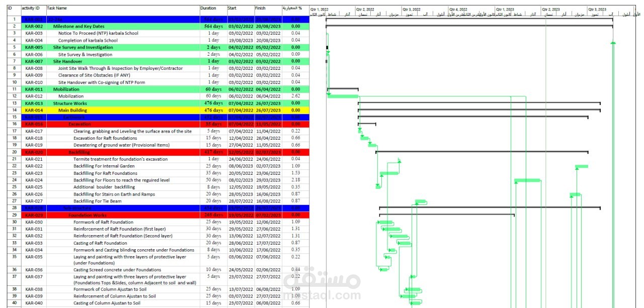Select 'Site Handover with Co-signing of NTP Form'
This screenshot has width=644, height=308.
(102, 82)
